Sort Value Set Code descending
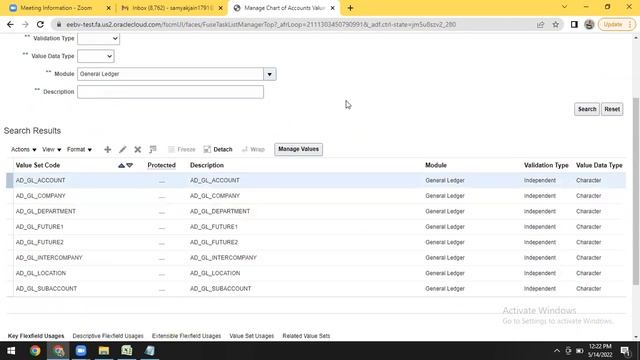Image resolution: width=640 pixels, height=360 pixels. pyautogui.click(x=129, y=165)
